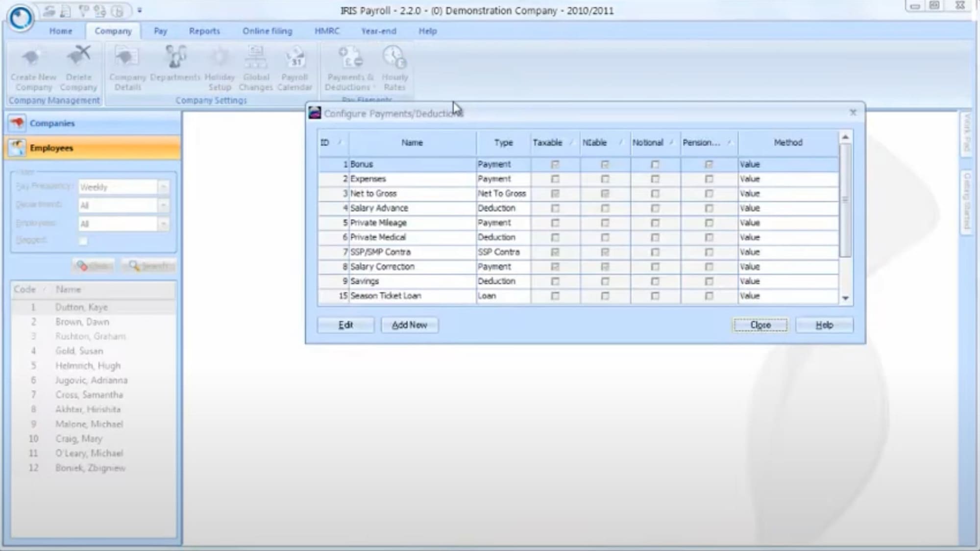Open the Payroll Calendar icon
980x551 pixels.
click(x=295, y=57)
